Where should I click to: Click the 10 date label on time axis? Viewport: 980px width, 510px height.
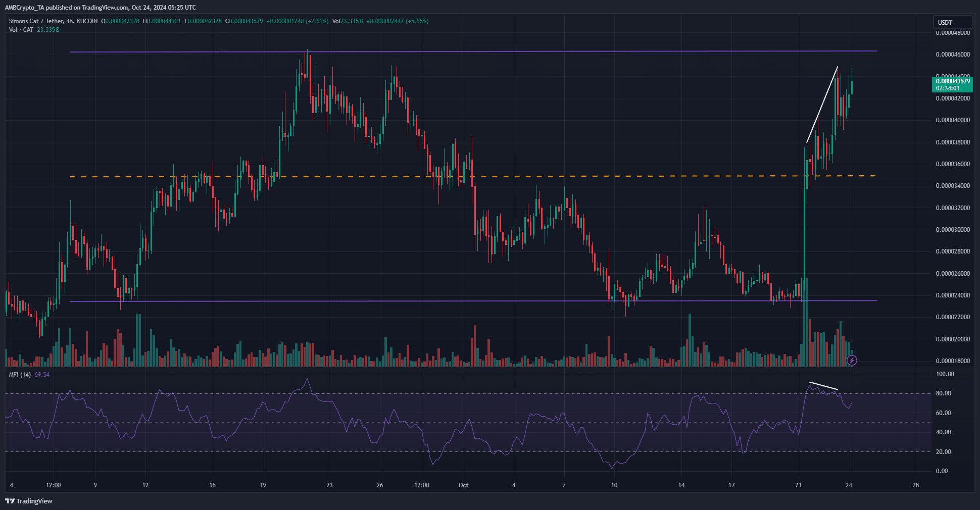(x=614, y=485)
